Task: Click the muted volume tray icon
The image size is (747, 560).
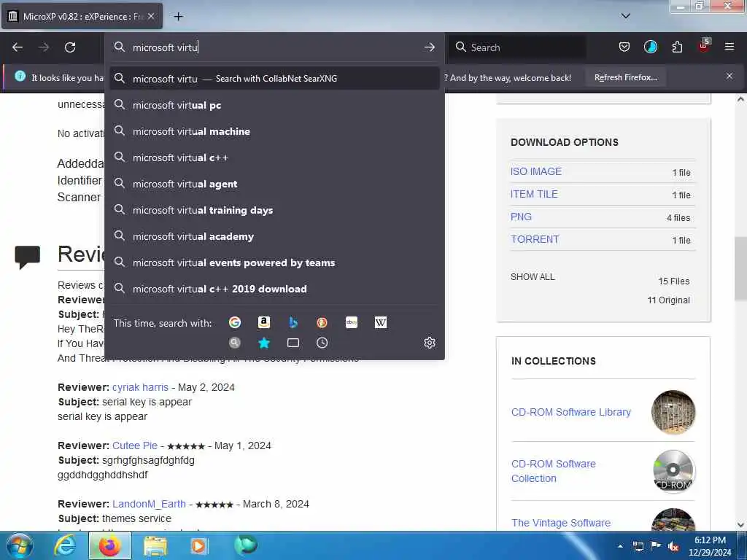Action: click(x=673, y=546)
